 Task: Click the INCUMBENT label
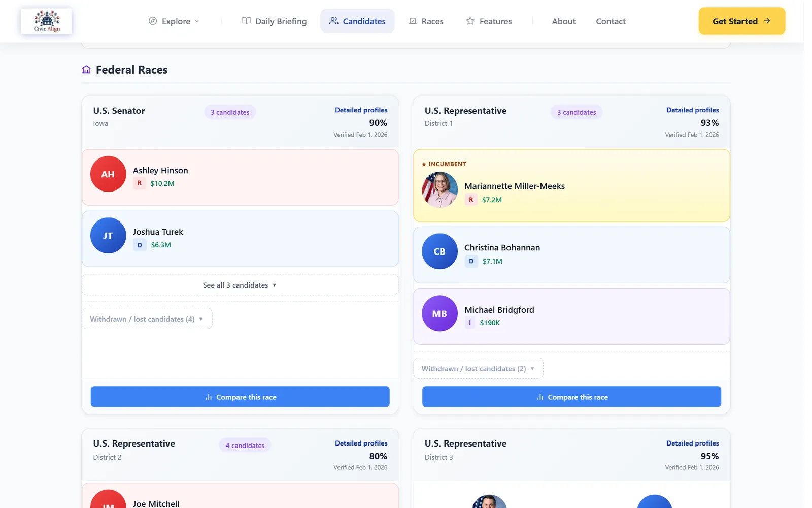coord(444,164)
